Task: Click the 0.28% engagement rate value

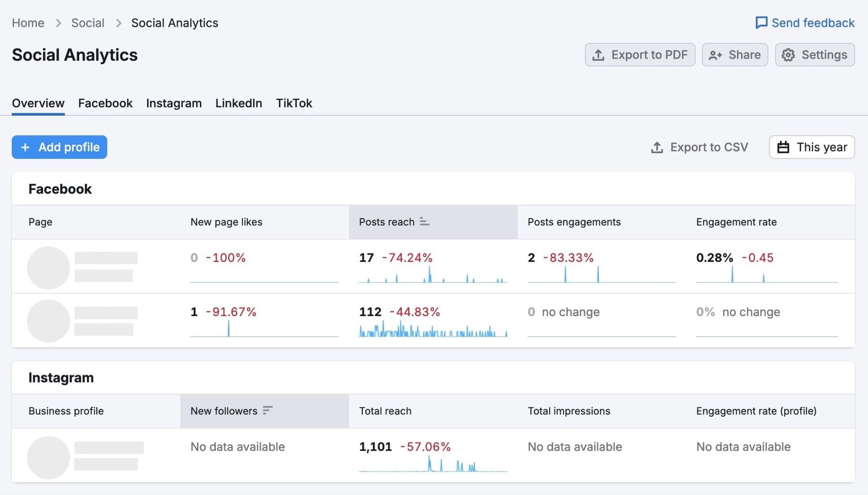Action: click(714, 258)
